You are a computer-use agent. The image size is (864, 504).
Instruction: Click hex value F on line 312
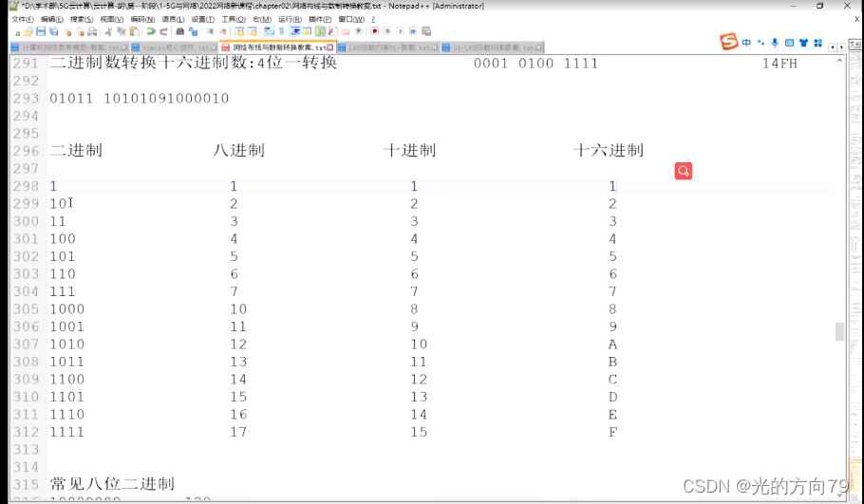[612, 432]
